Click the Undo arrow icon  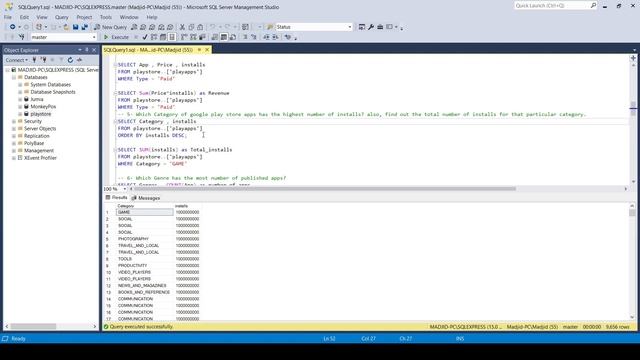212,27
